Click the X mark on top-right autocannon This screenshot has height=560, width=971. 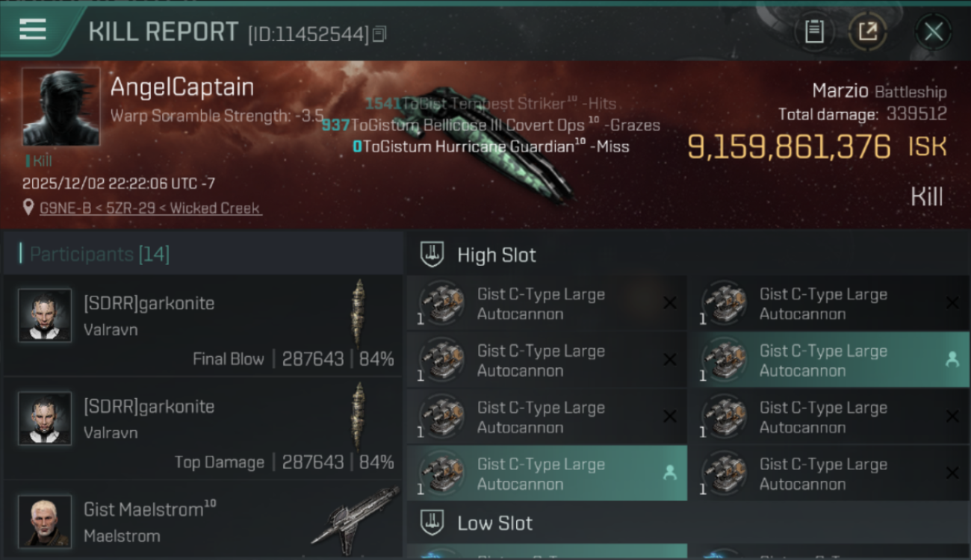[952, 303]
